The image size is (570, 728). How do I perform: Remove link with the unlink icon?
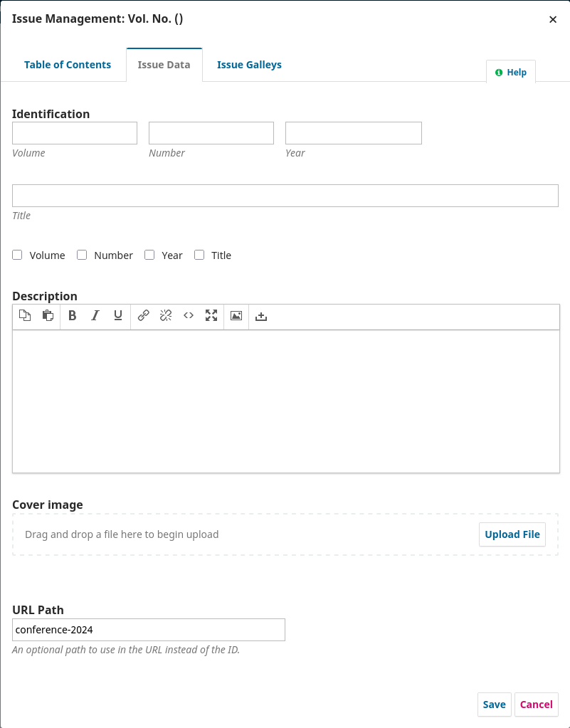tap(166, 316)
